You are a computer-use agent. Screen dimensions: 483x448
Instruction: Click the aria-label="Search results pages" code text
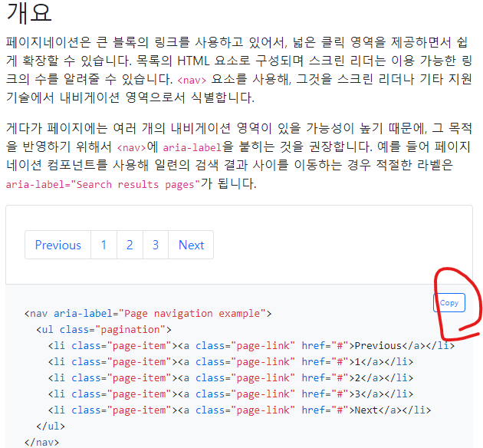pyautogui.click(x=103, y=185)
